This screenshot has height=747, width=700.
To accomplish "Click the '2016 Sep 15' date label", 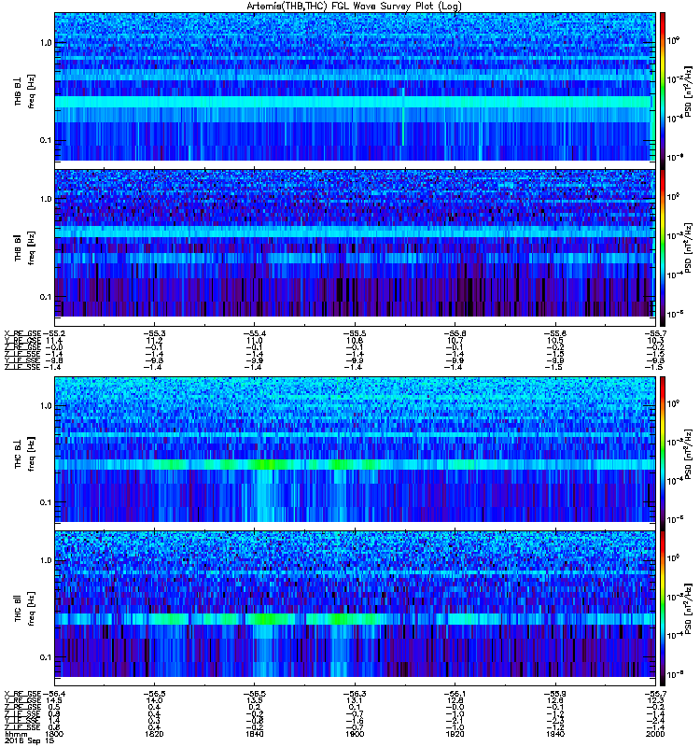I will pos(29,741).
